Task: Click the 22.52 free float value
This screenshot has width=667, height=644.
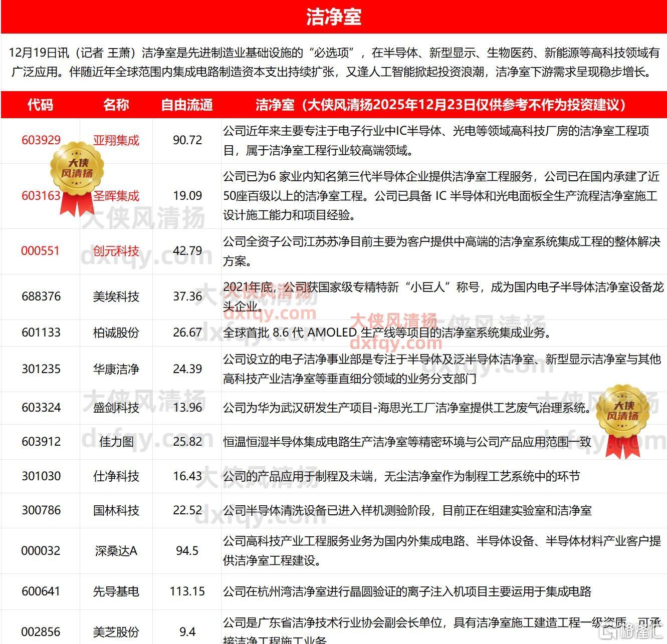Action: tap(187, 510)
